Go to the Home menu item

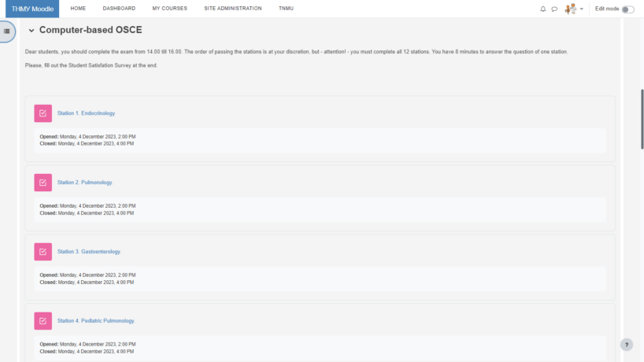click(x=78, y=9)
